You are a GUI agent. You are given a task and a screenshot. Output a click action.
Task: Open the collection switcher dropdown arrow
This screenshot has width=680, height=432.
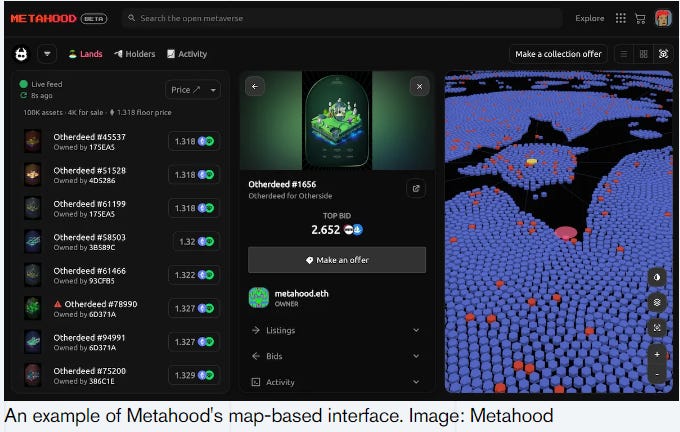(x=47, y=54)
